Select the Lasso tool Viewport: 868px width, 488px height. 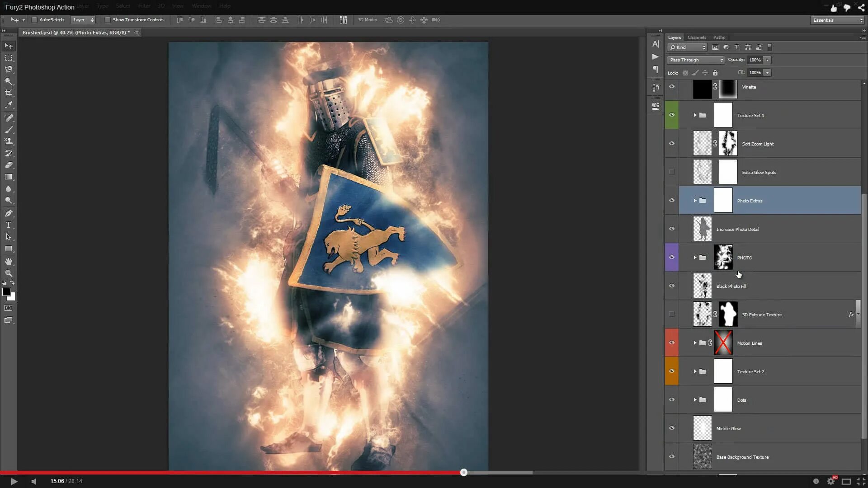9,70
